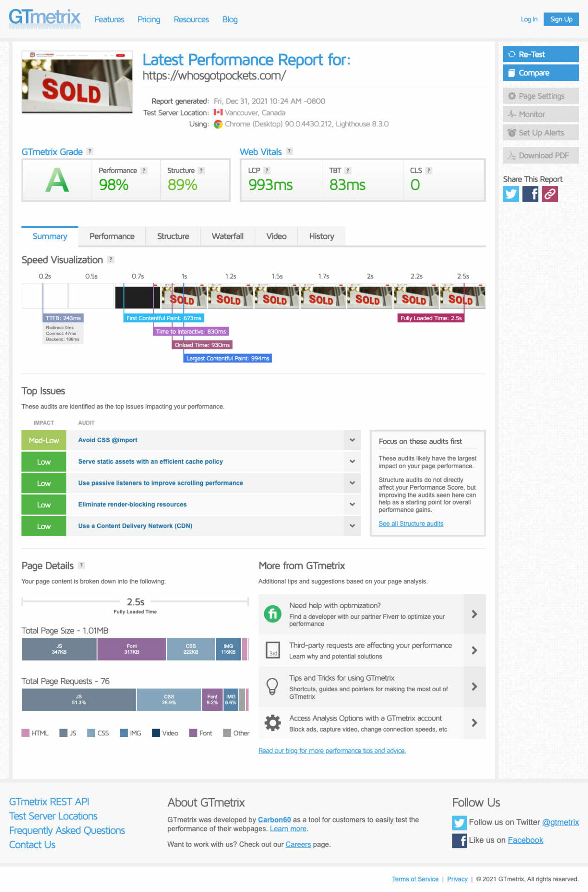Click the SOLD page screenshot thumbnail
Screen dimensions: 588x892
[77, 82]
